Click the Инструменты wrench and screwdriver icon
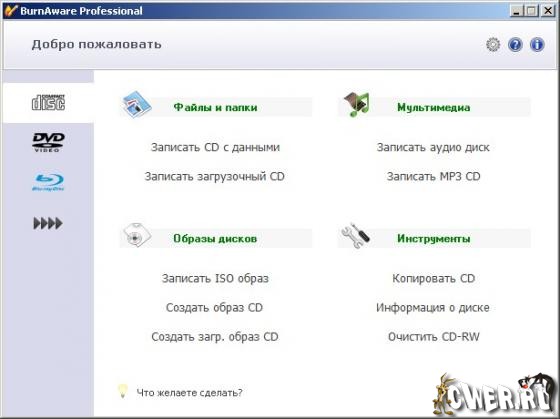Image resolution: width=560 pixels, height=419 pixels. pyautogui.click(x=355, y=235)
